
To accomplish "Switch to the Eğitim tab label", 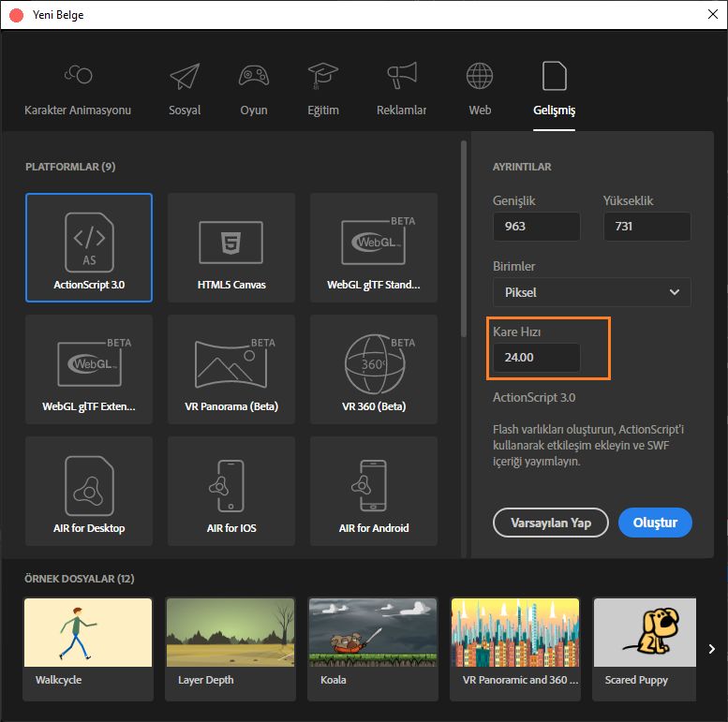I will point(323,110).
